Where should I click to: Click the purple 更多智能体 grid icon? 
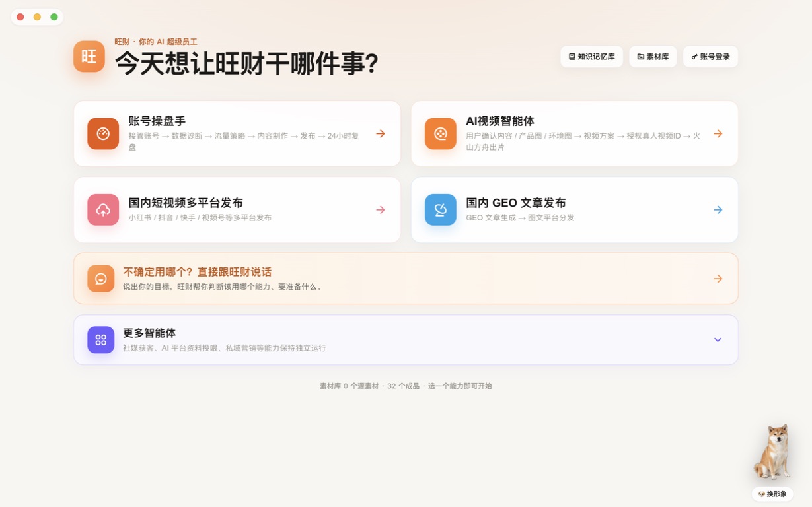(101, 340)
